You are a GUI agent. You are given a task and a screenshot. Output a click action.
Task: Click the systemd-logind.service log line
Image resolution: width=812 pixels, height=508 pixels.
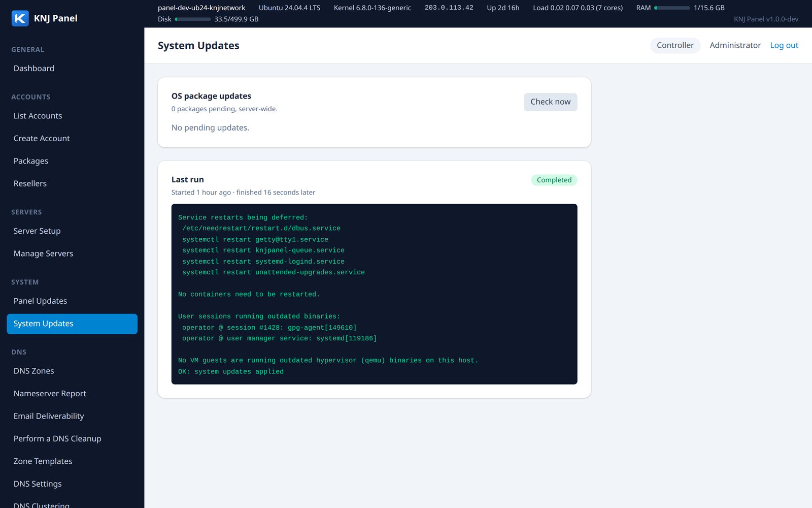tap(263, 262)
